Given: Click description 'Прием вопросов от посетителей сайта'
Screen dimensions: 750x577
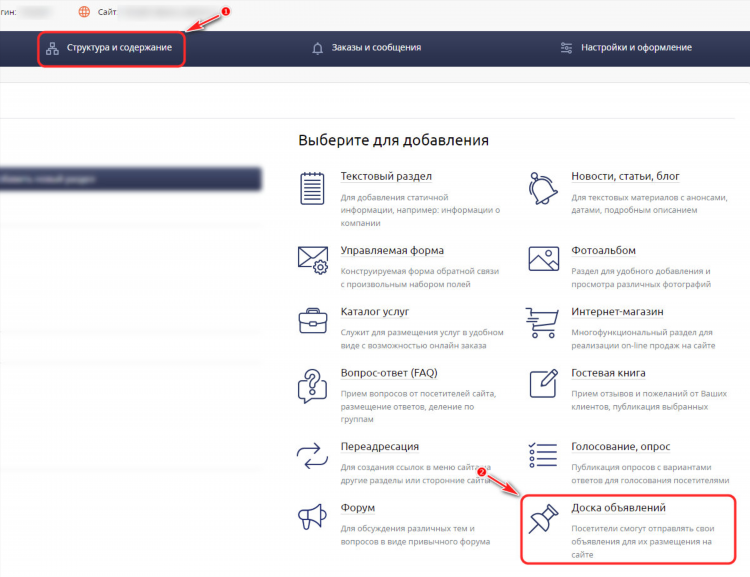Looking at the screenshot, I should point(418,406).
